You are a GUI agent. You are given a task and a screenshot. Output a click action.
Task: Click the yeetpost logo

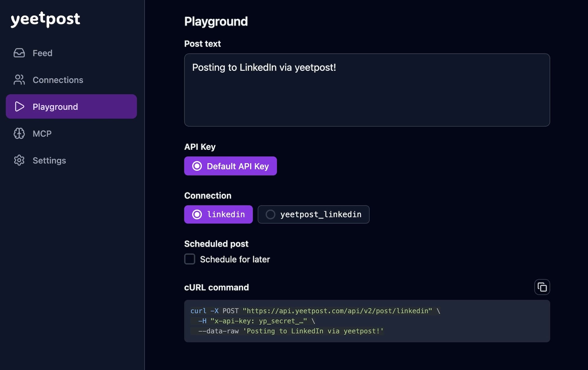[x=45, y=19]
